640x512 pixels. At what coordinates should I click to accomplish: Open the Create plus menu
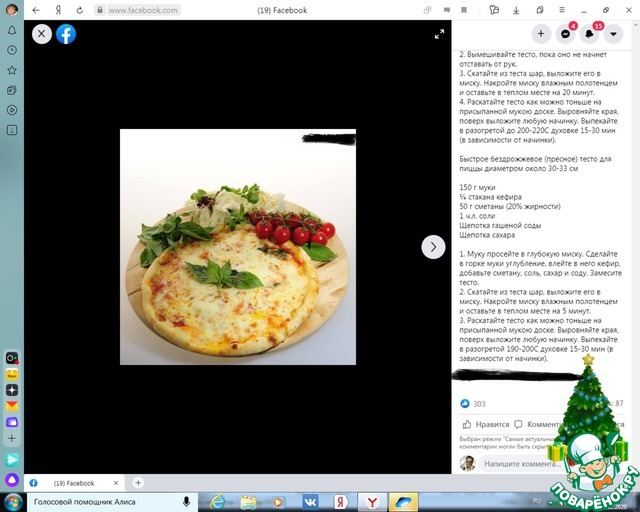540,33
